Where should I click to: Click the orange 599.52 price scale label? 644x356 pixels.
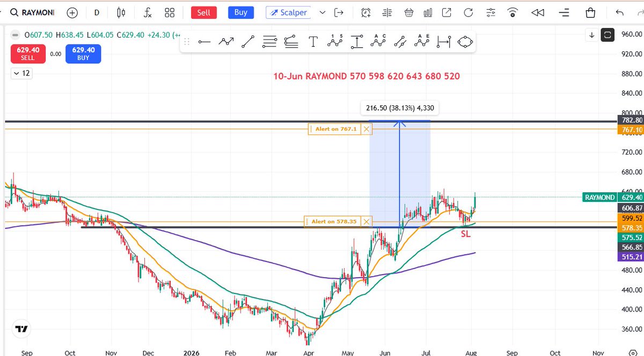[631, 218]
